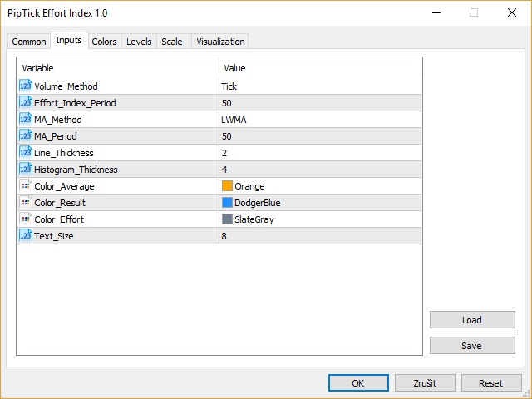Open the Colors tab
The image size is (532, 399).
(104, 42)
